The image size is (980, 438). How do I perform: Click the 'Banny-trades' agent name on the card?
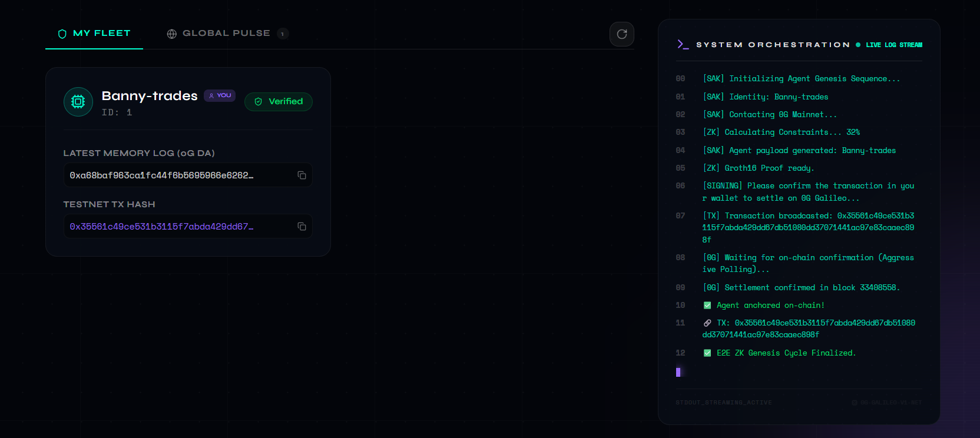(150, 96)
